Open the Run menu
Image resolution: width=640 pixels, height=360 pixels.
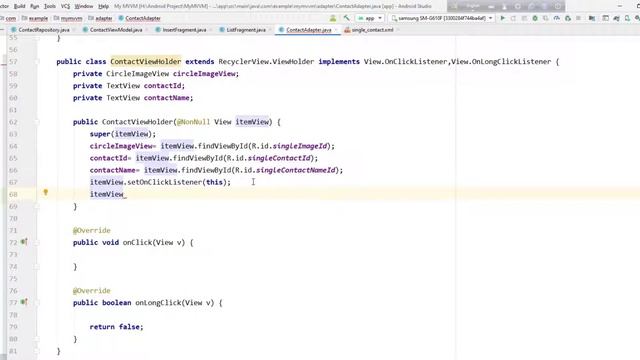tap(35, 6)
